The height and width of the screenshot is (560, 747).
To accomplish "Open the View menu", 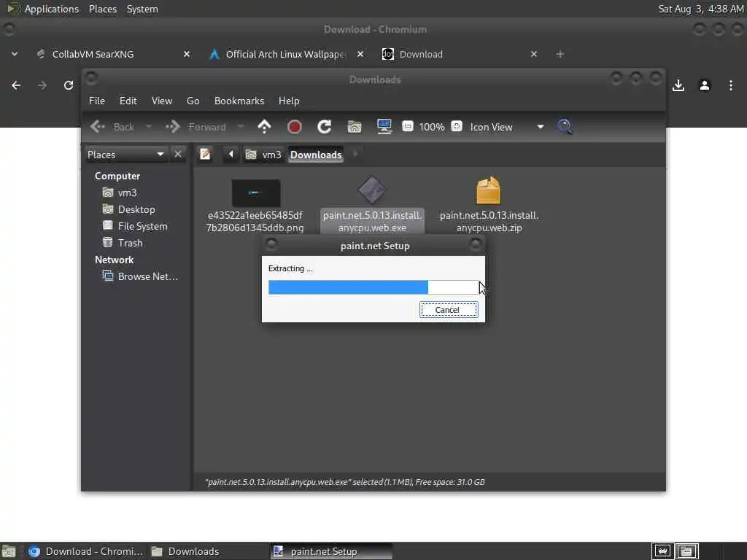I will coord(162,101).
